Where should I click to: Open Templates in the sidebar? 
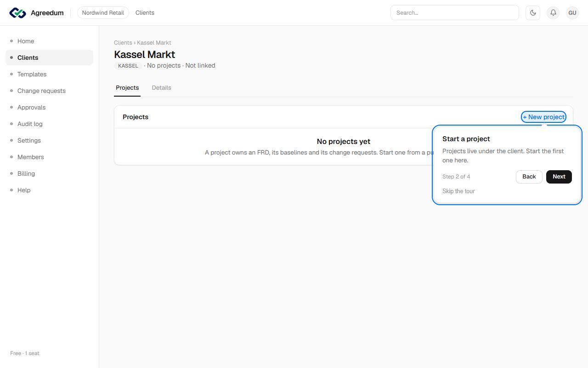49,74
